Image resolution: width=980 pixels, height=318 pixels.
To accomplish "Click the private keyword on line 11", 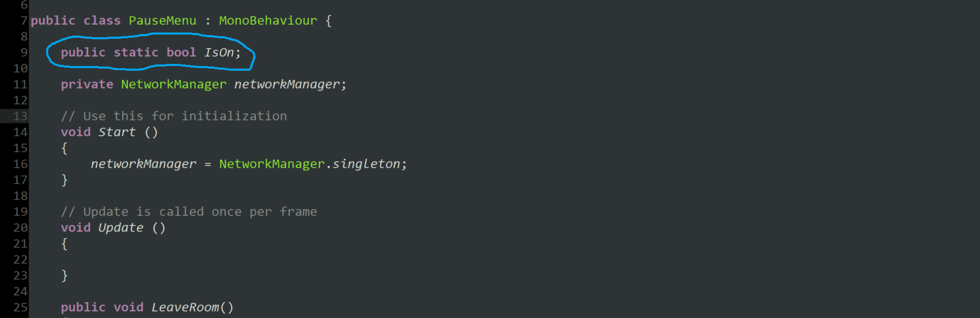I will pos(87,84).
